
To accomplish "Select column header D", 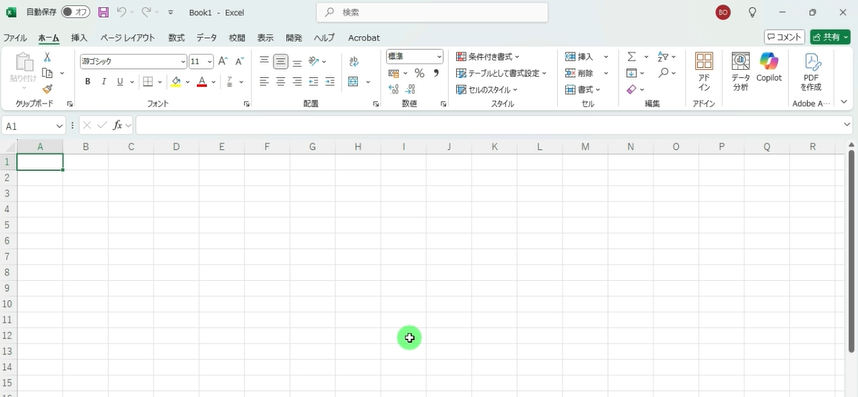I will pyautogui.click(x=176, y=147).
